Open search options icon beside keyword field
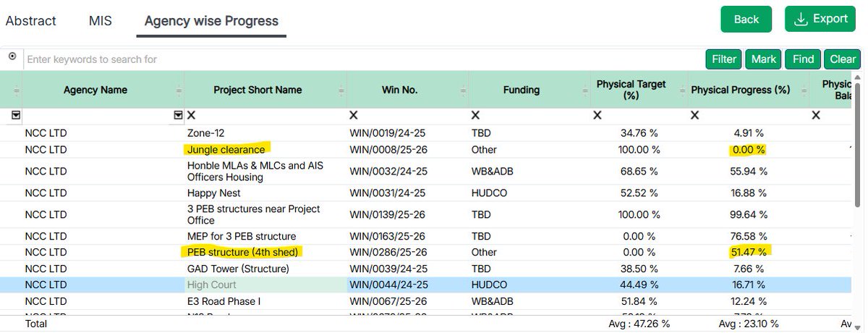Viewport: 868px width, 333px height. point(12,57)
